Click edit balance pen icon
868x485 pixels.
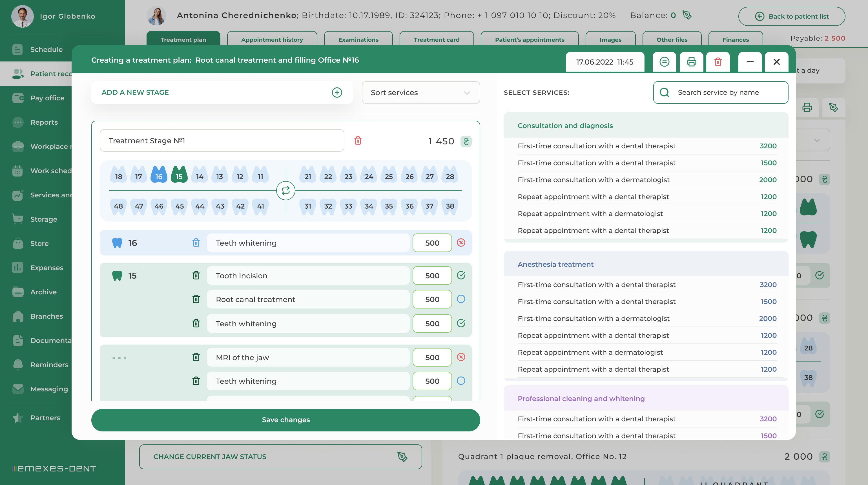(x=687, y=15)
